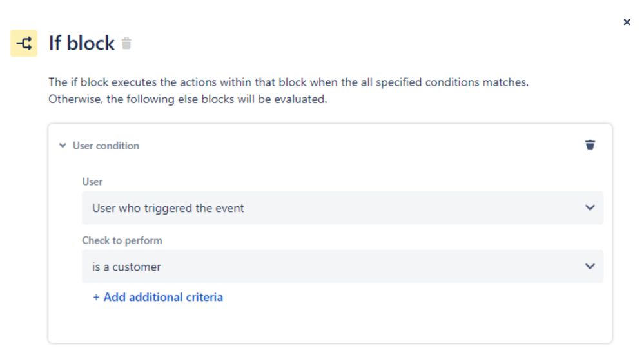Select the 'is a customer' field
The image size is (644, 364).
(342, 266)
